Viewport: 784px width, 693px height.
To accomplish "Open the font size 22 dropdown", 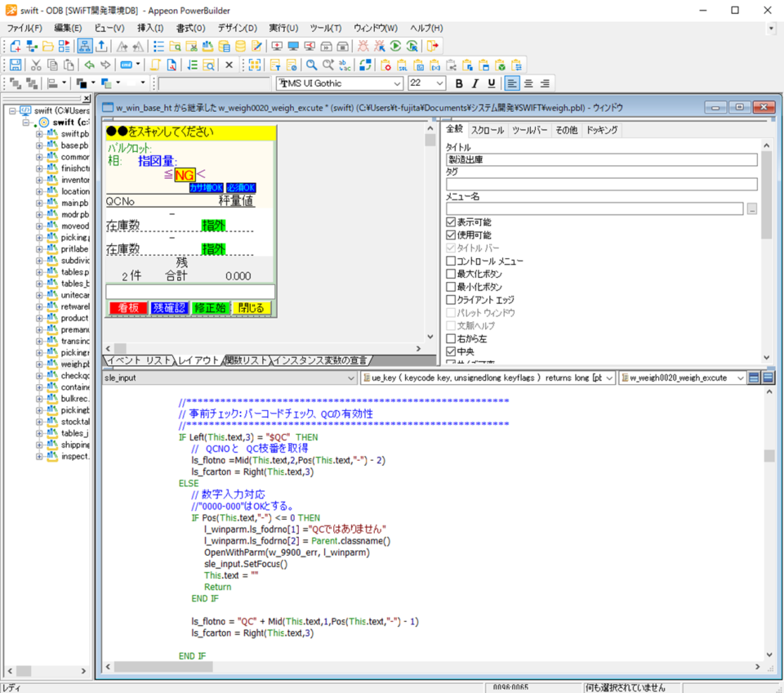I will coord(442,83).
